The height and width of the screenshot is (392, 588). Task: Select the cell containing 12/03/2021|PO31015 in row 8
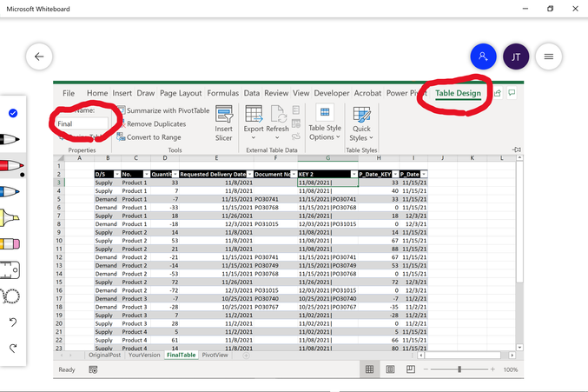[x=327, y=224]
